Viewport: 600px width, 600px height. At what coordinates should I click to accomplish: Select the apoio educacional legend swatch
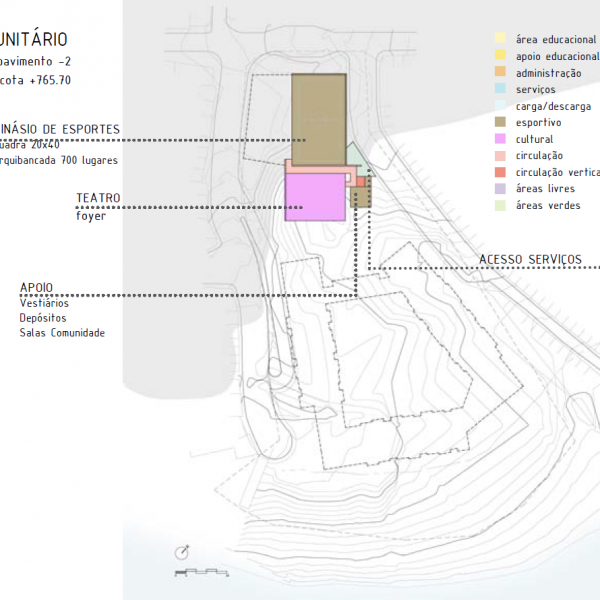[500, 55]
